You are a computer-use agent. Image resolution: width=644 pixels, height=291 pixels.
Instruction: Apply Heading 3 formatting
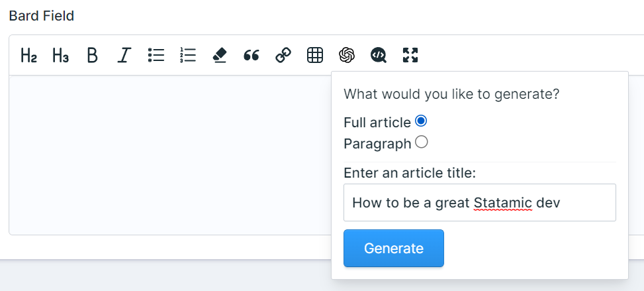pos(60,55)
